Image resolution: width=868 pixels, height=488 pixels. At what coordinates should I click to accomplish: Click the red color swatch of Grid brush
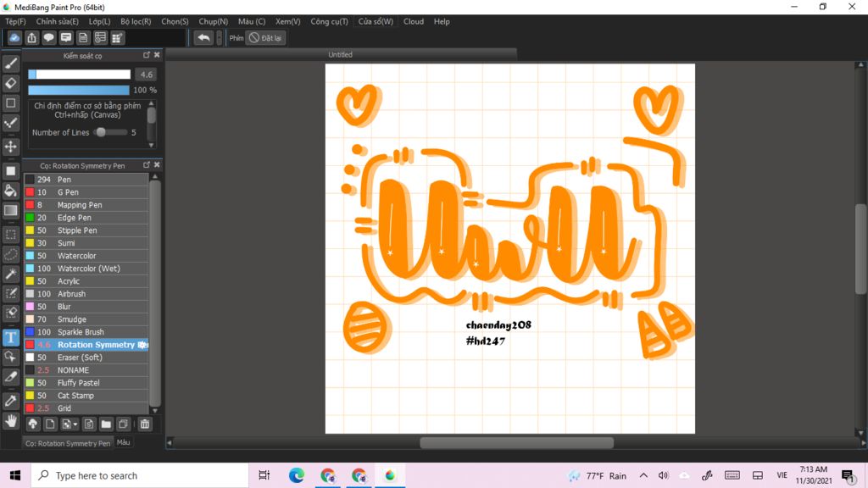pyautogui.click(x=30, y=408)
